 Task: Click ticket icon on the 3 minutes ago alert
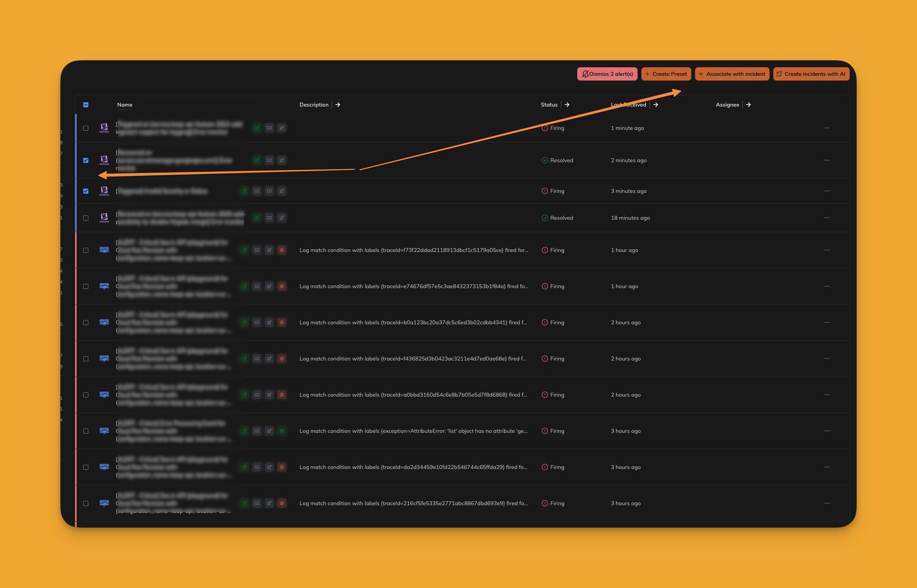pyautogui.click(x=257, y=191)
